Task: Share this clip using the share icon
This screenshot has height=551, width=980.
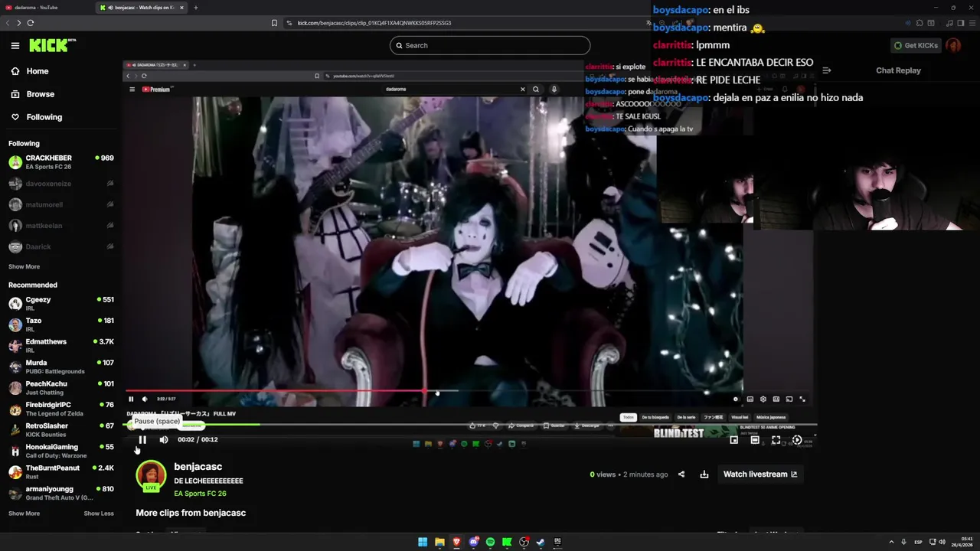Action: (681, 474)
